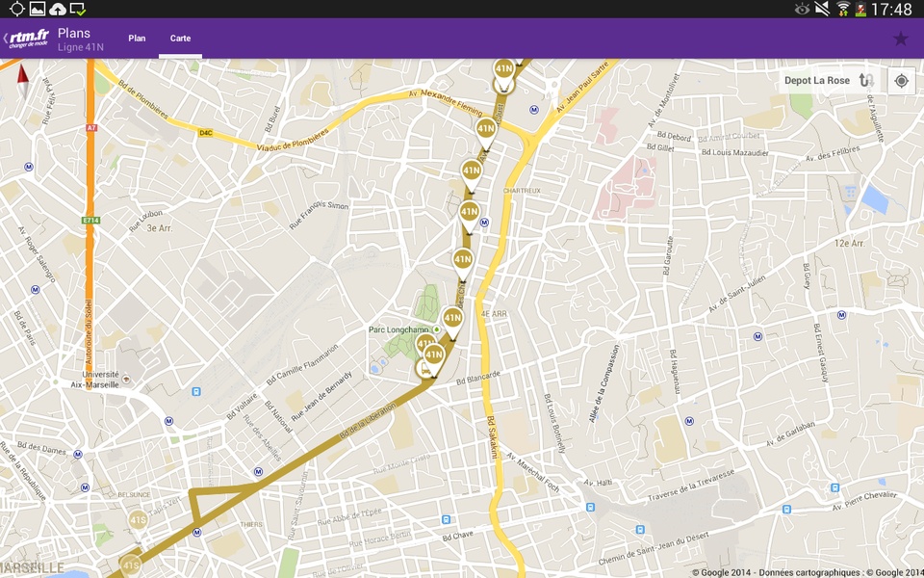This screenshot has height=578, width=924.
Task: Tap the red compass needle icon
Action: [23, 80]
